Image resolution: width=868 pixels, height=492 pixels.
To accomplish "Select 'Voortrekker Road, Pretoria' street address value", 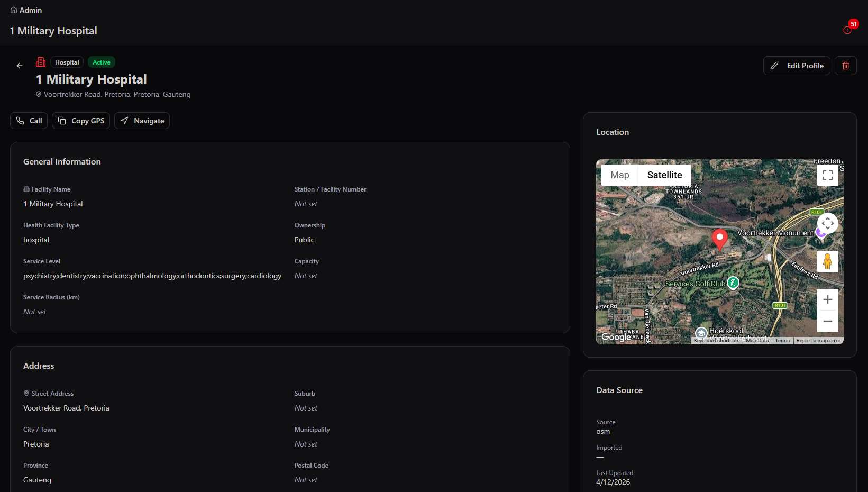I will coord(66,408).
